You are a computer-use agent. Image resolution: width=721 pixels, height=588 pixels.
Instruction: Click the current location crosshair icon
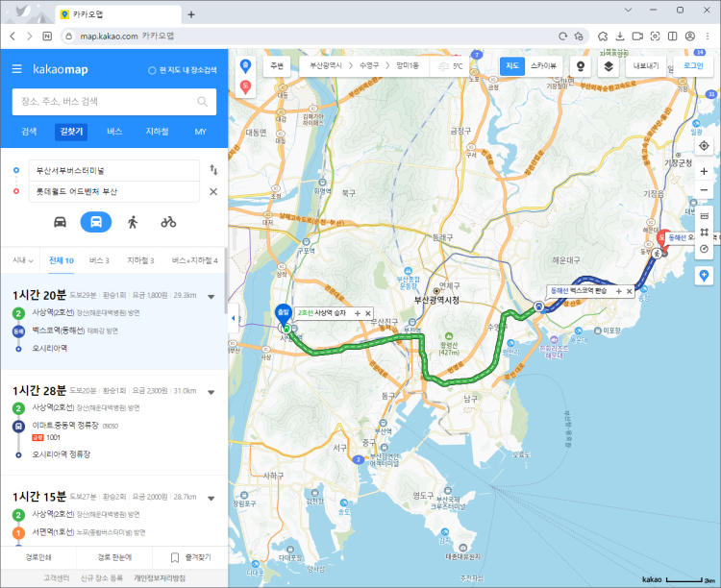point(704,146)
